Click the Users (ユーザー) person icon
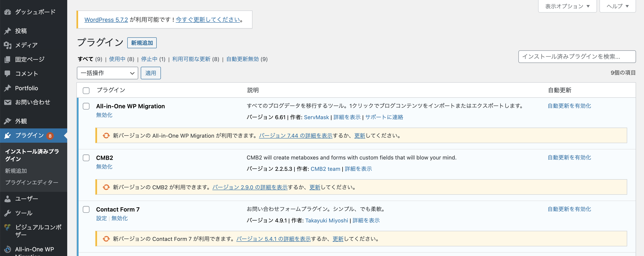The width and height of the screenshot is (644, 256). coord(8,199)
